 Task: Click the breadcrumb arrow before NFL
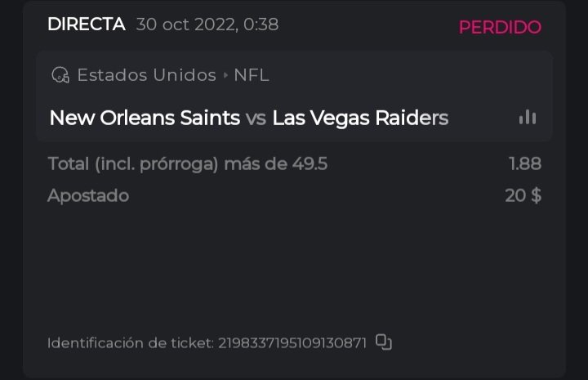[225, 76]
